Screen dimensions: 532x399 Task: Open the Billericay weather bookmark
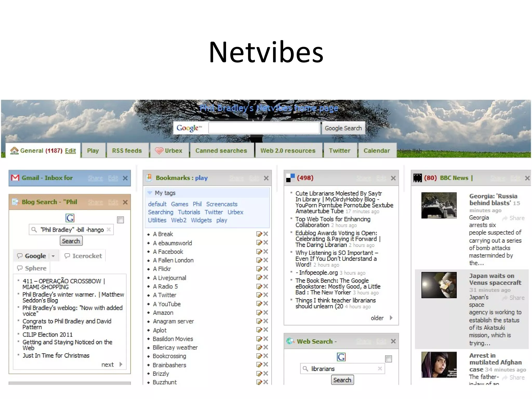(x=175, y=347)
